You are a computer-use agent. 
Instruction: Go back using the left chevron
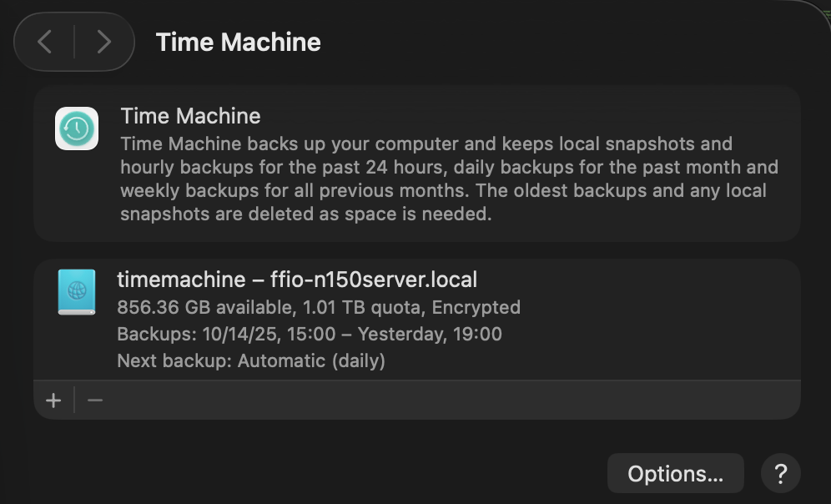(45, 42)
